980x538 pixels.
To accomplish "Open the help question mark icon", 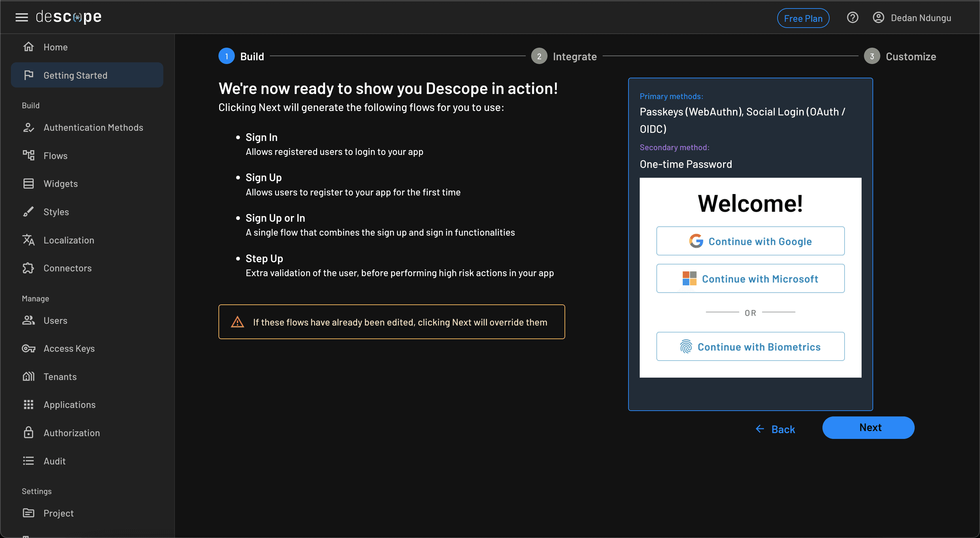I will 852,17.
